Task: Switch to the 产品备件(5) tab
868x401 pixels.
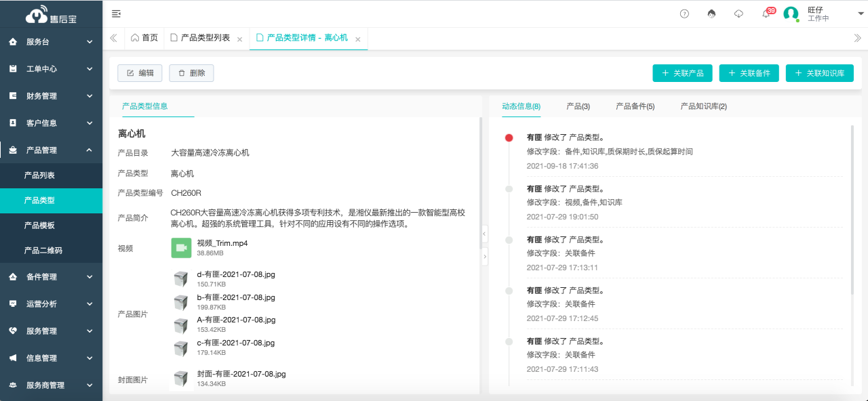Action: click(x=635, y=106)
